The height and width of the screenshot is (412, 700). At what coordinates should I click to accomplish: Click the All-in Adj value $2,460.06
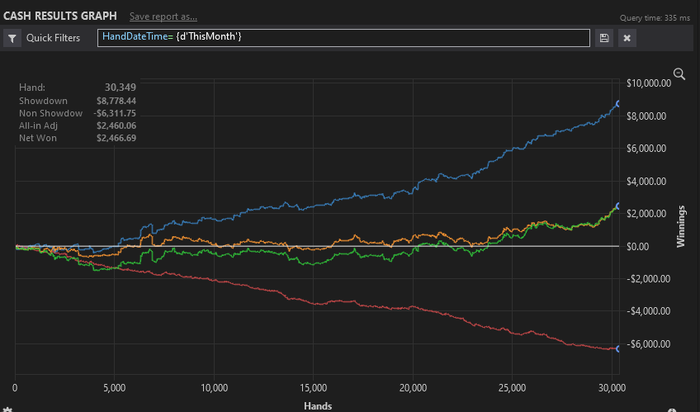(116, 126)
